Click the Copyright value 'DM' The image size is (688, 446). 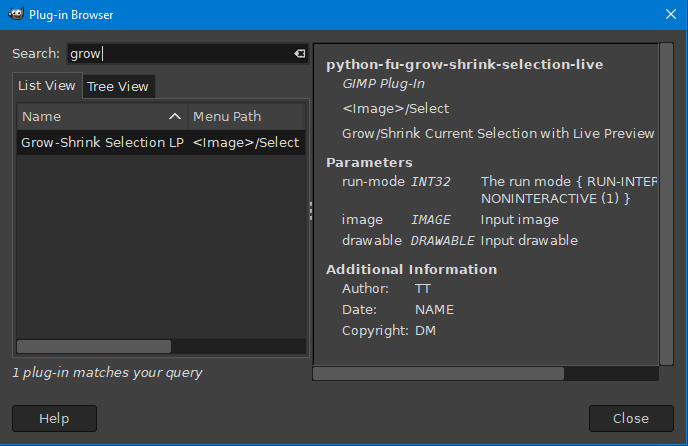click(426, 331)
